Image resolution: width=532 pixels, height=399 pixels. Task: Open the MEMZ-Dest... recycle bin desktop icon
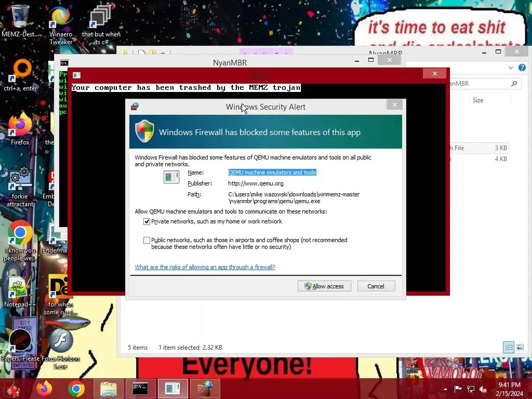(x=20, y=20)
